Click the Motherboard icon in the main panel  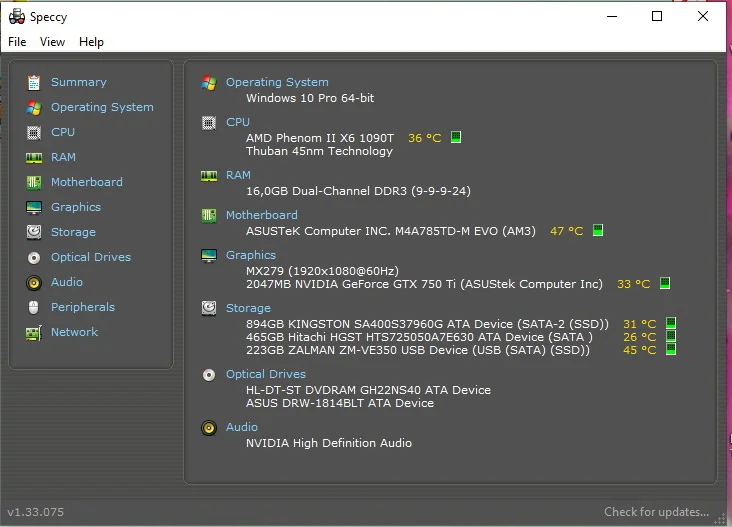coord(209,216)
